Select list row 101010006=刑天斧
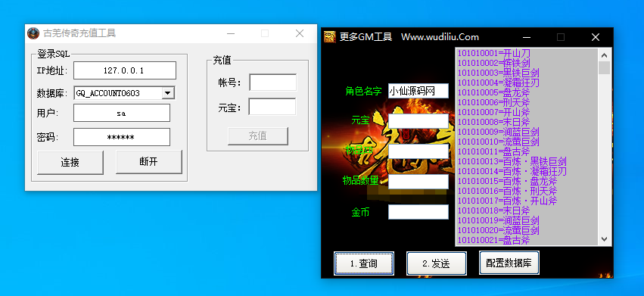644x296 pixels. [527, 103]
